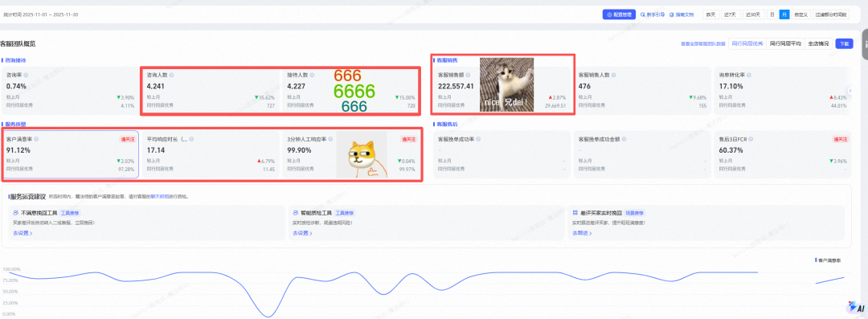The image size is (868, 319).
Task: Switch statistics to 日 view
Action: [x=772, y=15]
